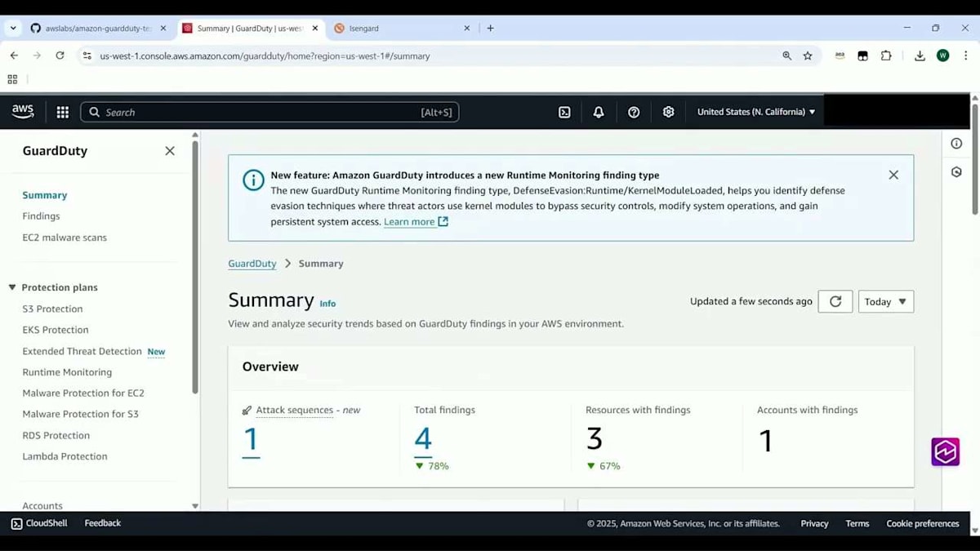This screenshot has height=551, width=980.
Task: Close the GuardDuty navigation pane
Action: click(x=170, y=151)
